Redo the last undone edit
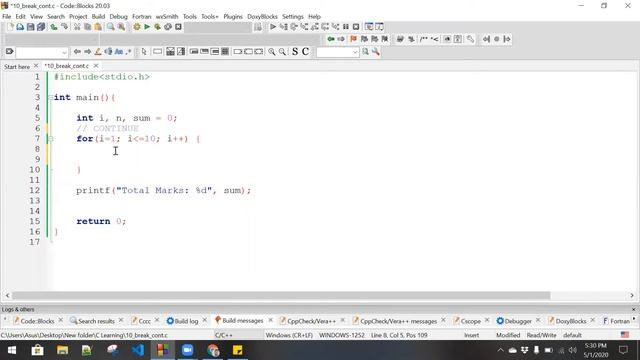The height and width of the screenshot is (360, 640). pos(64,27)
